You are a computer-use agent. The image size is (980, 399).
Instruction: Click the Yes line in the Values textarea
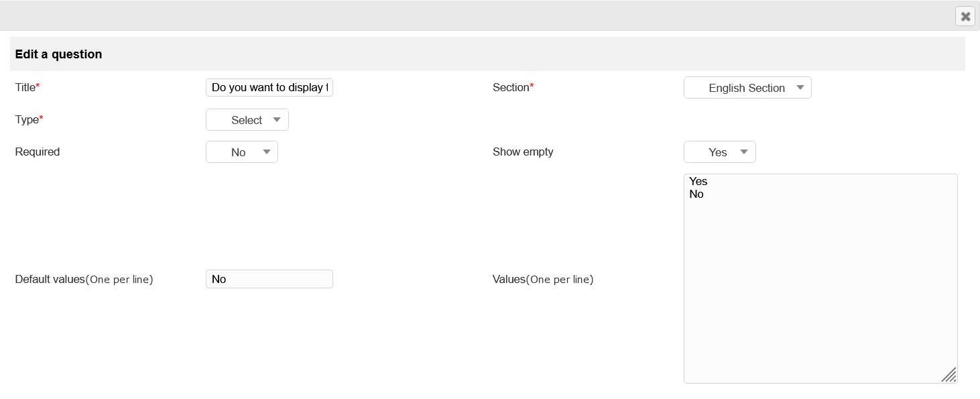pyautogui.click(x=698, y=181)
